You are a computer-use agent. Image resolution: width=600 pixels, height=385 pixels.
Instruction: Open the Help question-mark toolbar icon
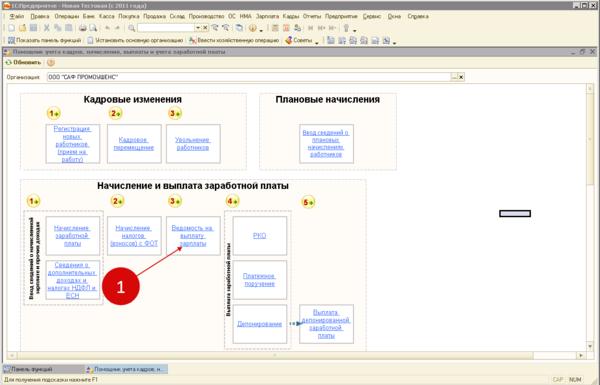253,28
